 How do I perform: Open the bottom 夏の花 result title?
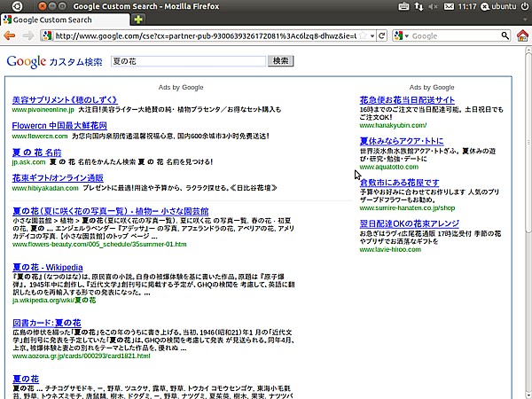coord(26,379)
